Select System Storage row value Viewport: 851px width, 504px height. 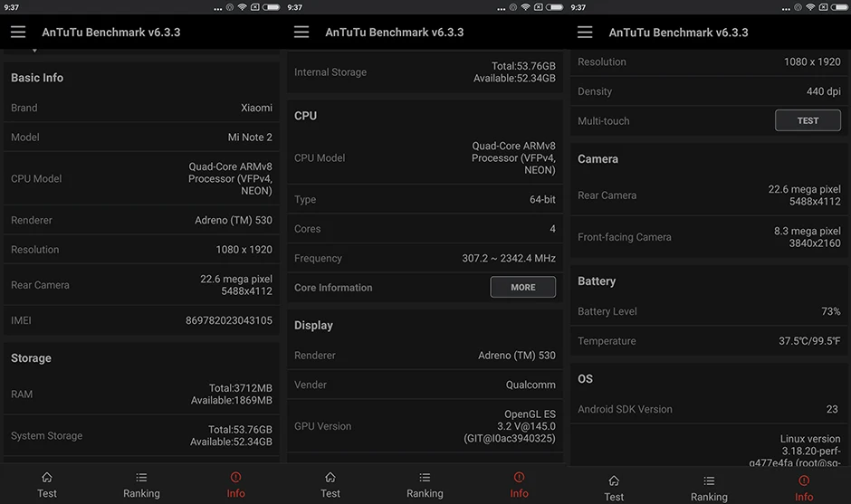(231, 435)
